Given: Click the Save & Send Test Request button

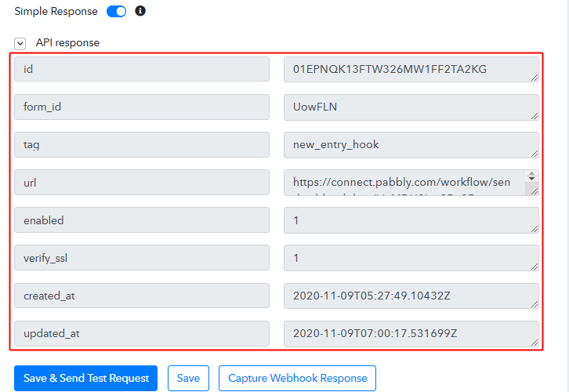Looking at the screenshot, I should pyautogui.click(x=86, y=378).
